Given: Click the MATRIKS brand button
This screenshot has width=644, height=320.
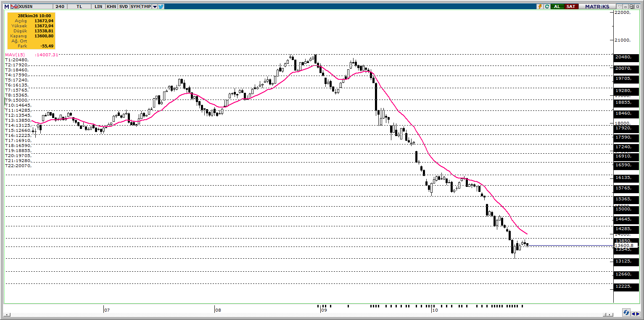Looking at the screenshot, I should pyautogui.click(x=597, y=6).
